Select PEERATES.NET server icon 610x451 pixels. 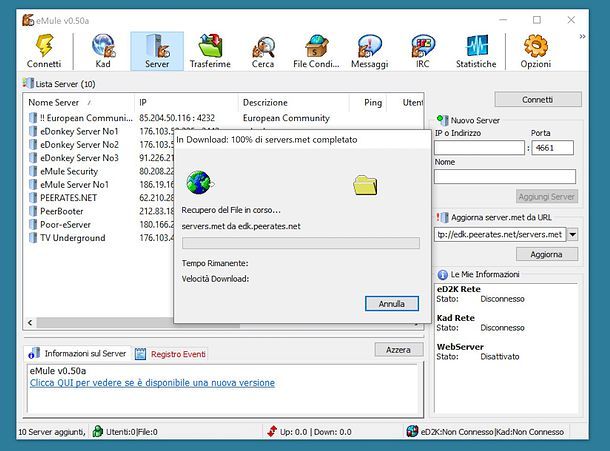pos(33,198)
